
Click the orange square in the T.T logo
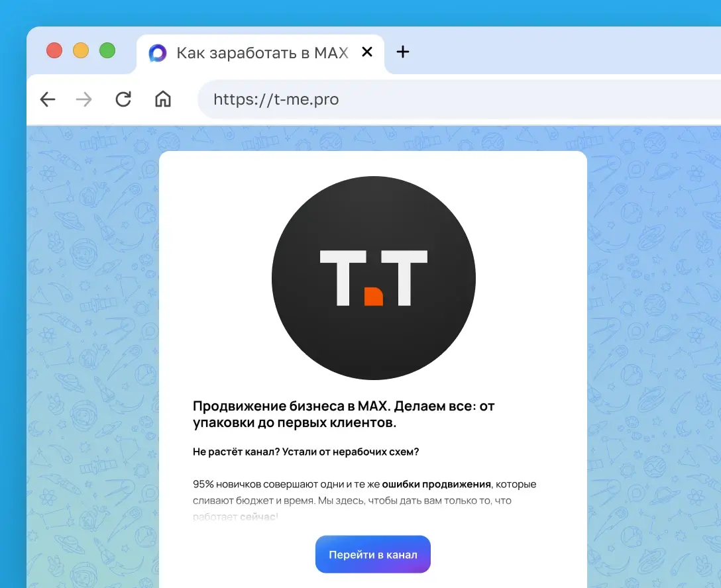(374, 297)
